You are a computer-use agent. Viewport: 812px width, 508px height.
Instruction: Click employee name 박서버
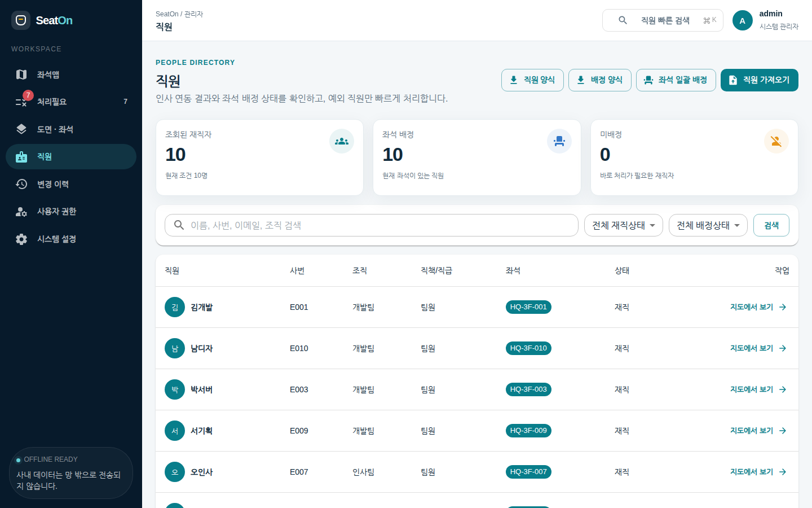click(202, 389)
